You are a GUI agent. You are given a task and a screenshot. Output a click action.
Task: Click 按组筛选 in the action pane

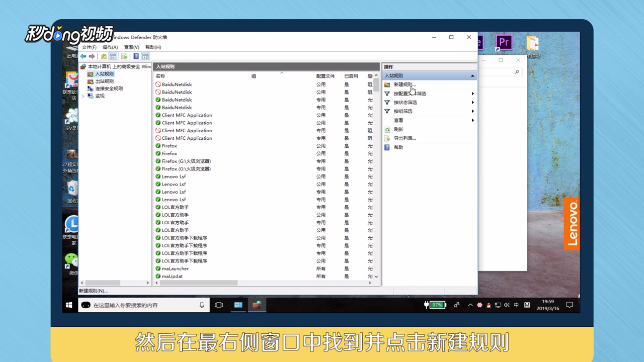click(403, 111)
